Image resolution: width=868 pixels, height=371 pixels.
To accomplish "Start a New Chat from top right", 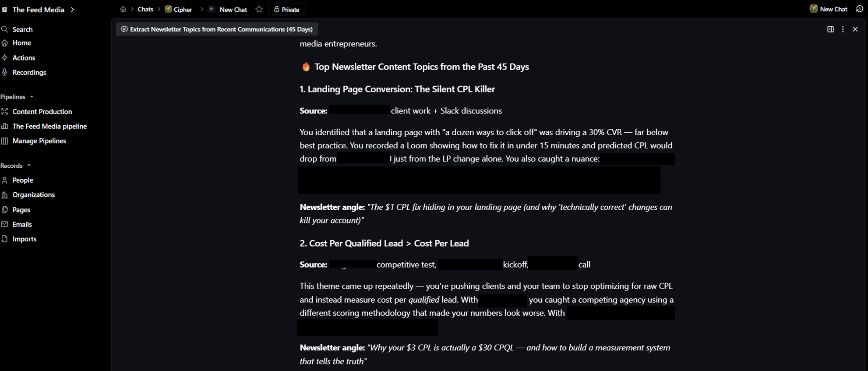I will click(829, 9).
